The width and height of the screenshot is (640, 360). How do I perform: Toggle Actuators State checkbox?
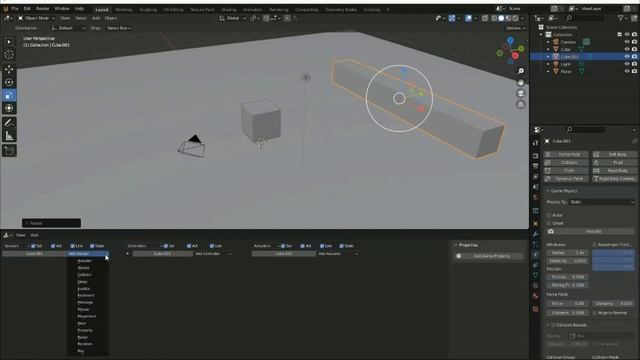pyautogui.click(x=342, y=246)
